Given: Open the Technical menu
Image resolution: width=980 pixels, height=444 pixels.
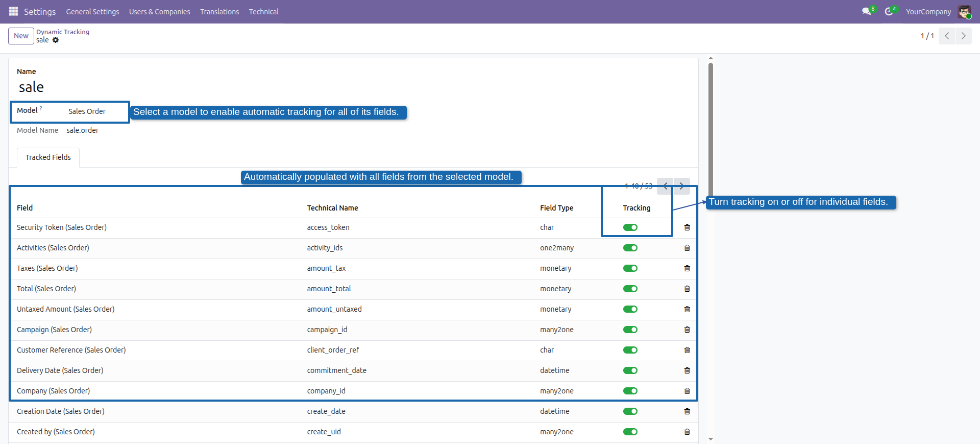Looking at the screenshot, I should (263, 11).
